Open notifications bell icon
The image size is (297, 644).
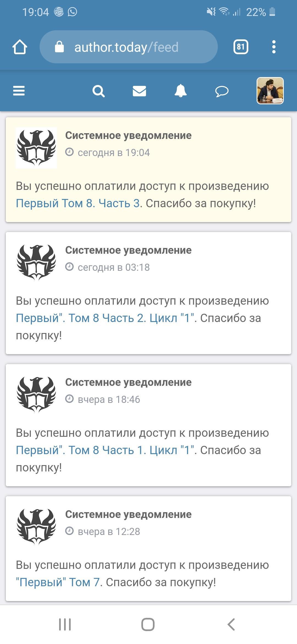coord(181,91)
